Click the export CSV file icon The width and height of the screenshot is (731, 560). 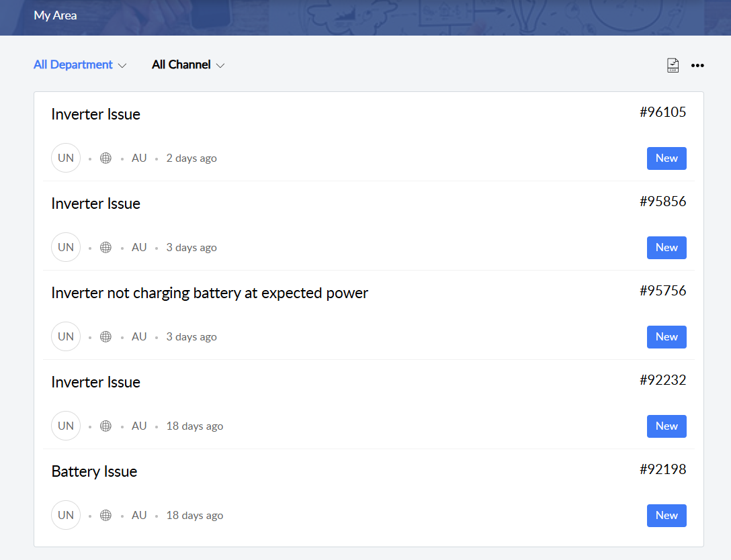[673, 65]
